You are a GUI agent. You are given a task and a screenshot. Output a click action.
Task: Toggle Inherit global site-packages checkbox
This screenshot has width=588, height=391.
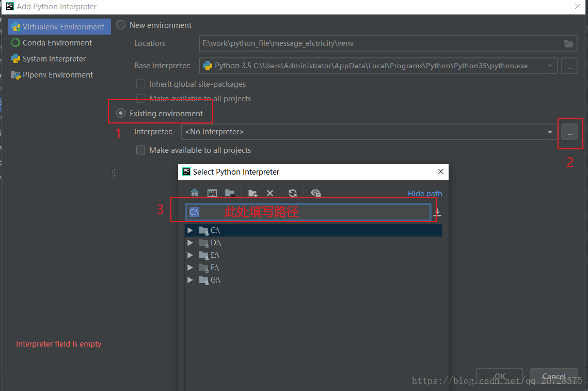(x=140, y=84)
